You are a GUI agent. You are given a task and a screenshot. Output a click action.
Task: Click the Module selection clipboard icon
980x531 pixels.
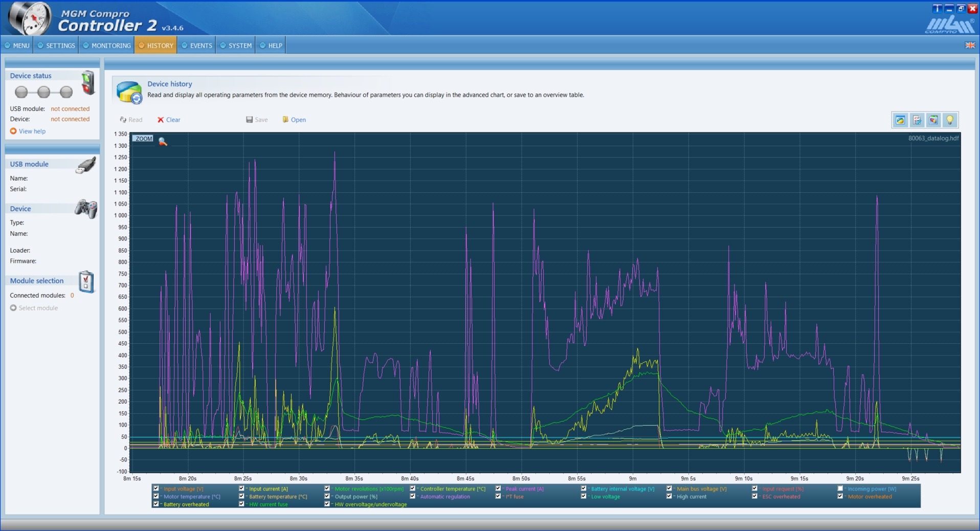(x=86, y=282)
